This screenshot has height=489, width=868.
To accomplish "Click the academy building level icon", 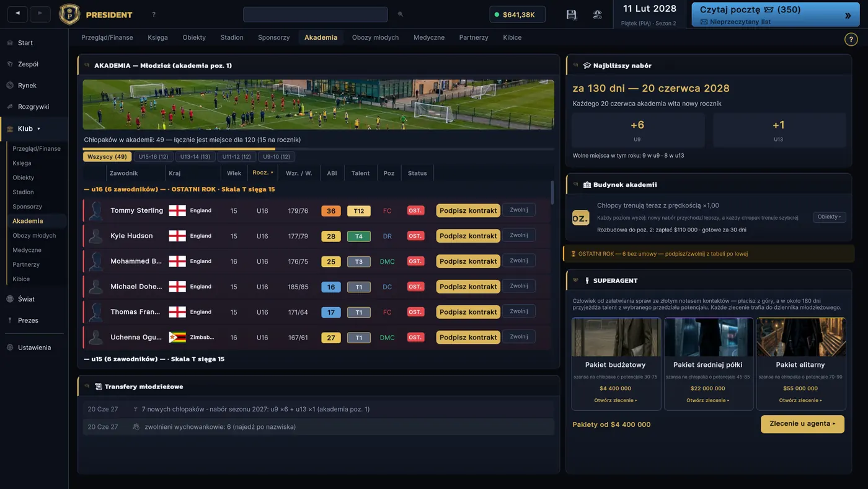I will (581, 218).
